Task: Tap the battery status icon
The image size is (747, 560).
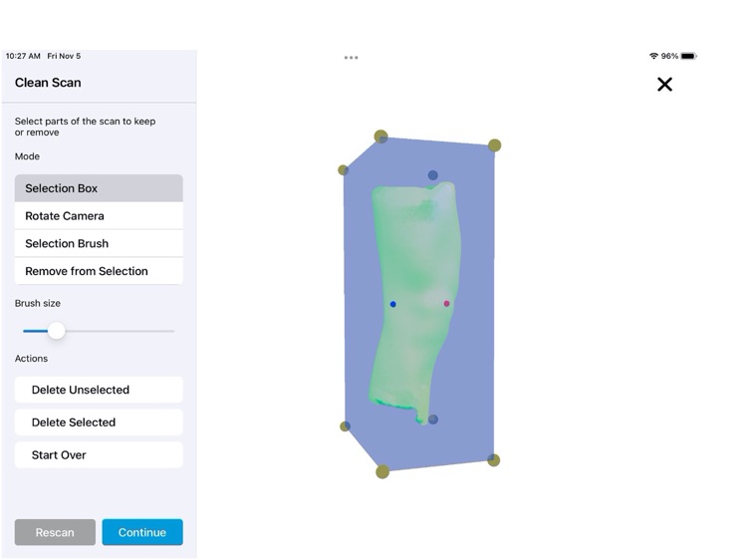Action: 688,56
